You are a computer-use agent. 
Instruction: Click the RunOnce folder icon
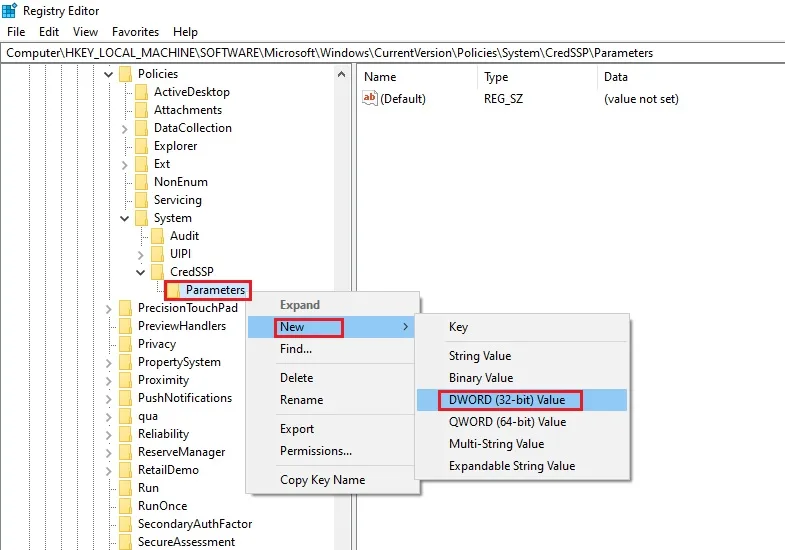click(x=126, y=506)
